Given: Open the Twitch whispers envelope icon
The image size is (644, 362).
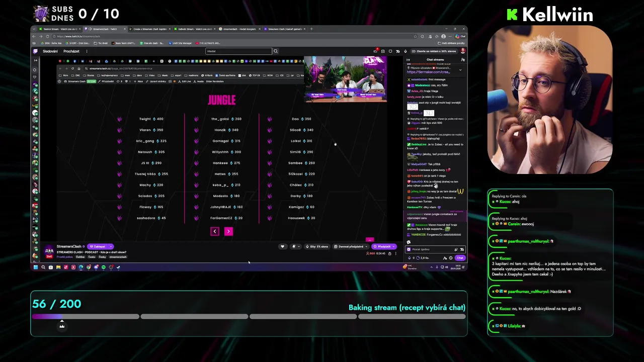Looking at the screenshot, I should 383,51.
